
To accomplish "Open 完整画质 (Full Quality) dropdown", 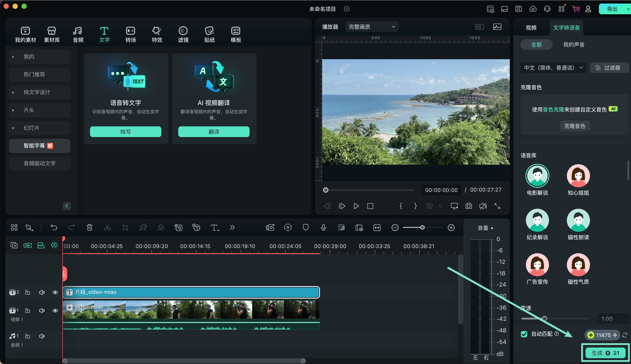I will click(371, 27).
